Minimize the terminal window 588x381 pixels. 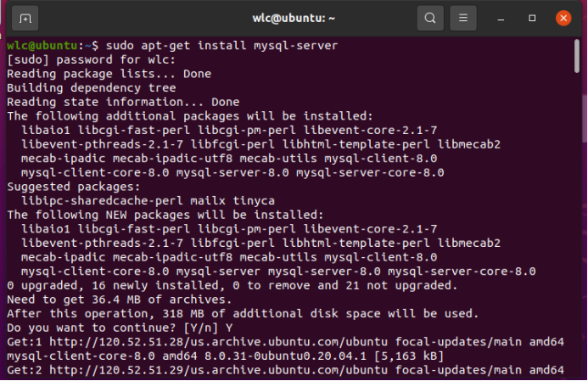click(502, 18)
